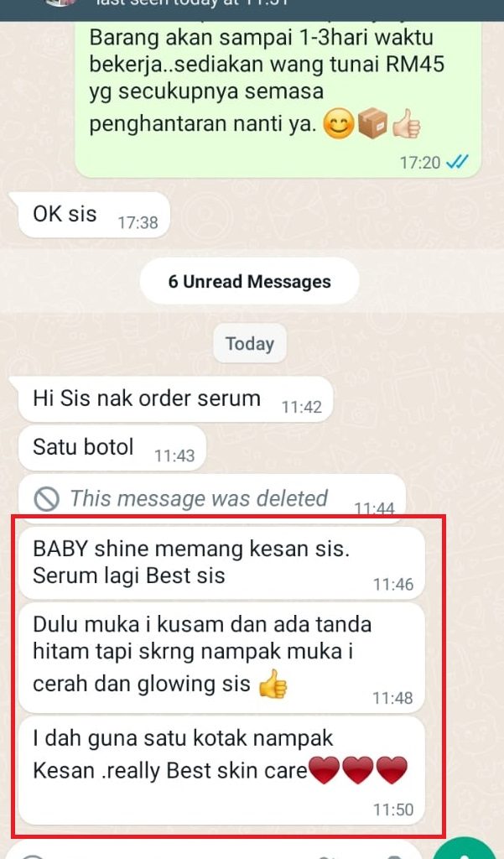Select the 'Hi Sis nak order serum' message

[x=175, y=398]
